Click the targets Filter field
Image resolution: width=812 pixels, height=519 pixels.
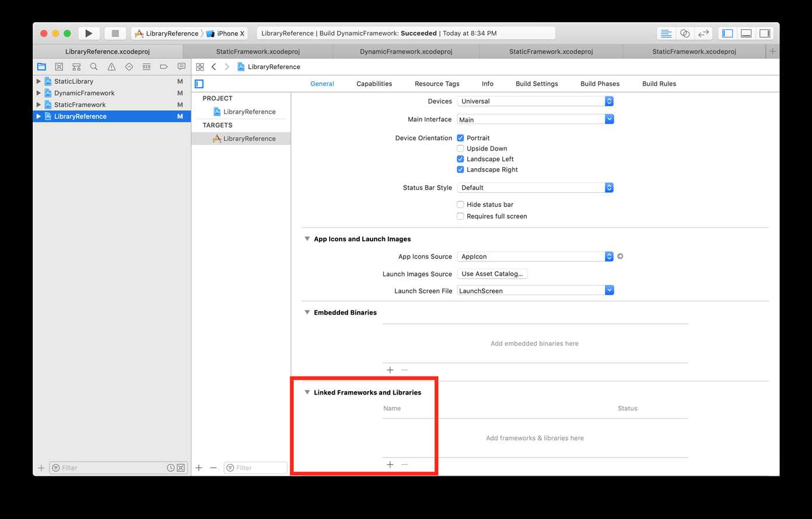(x=256, y=468)
